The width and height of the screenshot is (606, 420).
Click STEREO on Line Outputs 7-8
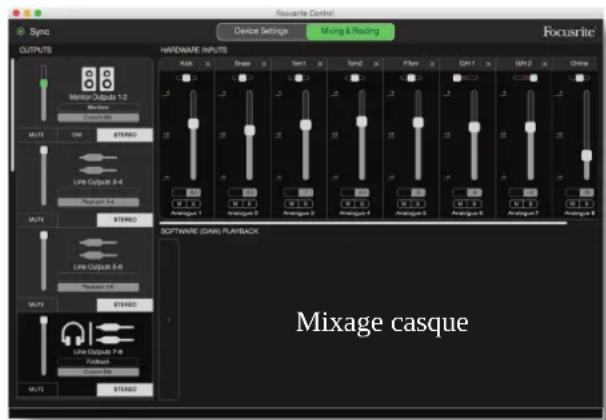pyautogui.click(x=125, y=389)
